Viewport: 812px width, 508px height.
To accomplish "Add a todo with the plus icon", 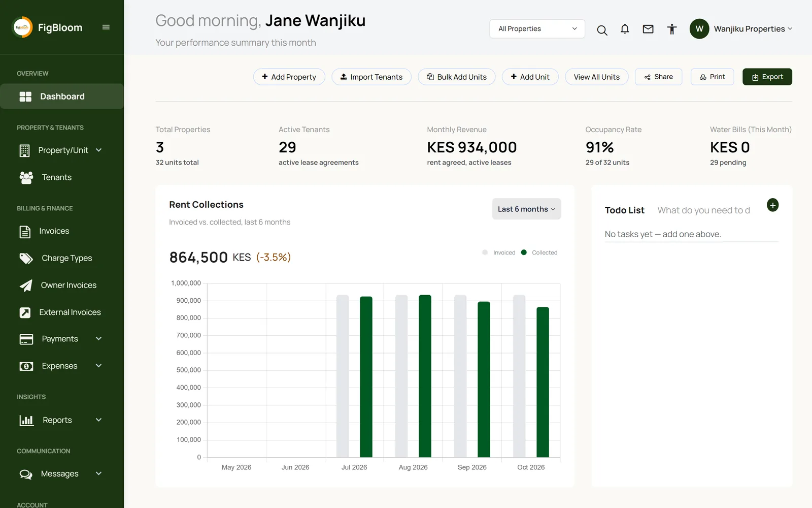I will pos(772,205).
